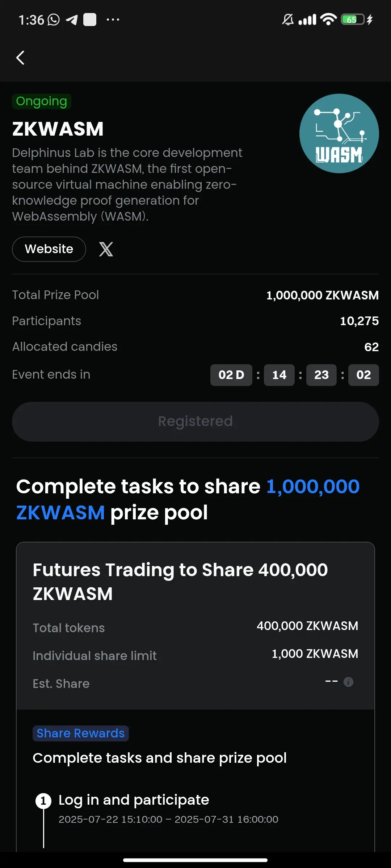The width and height of the screenshot is (391, 868).
Task: Tap the Futures Trading card heading
Action: (180, 582)
